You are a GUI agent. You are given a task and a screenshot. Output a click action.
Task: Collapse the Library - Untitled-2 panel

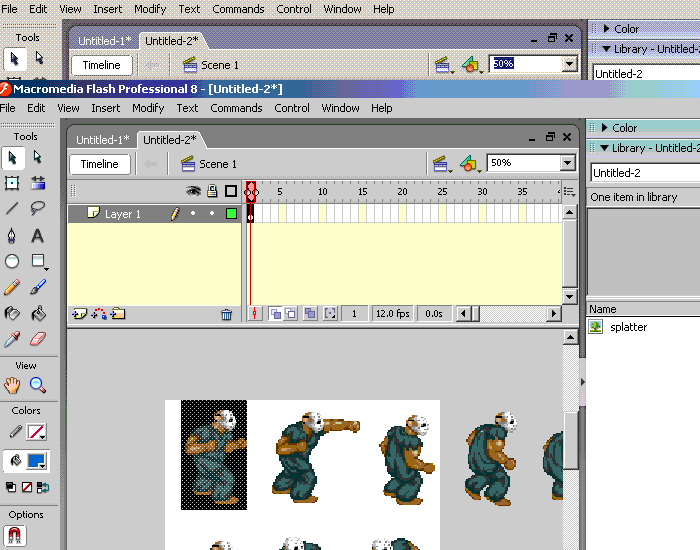coord(604,148)
